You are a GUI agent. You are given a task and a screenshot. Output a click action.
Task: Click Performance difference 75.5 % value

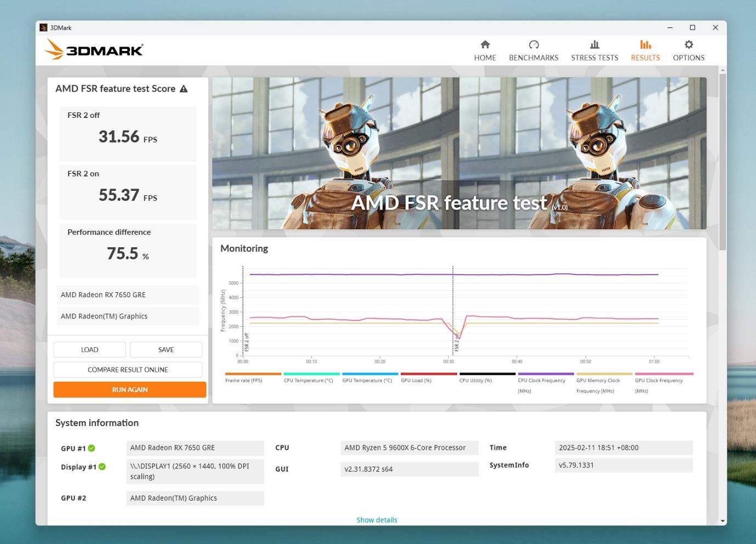(128, 253)
